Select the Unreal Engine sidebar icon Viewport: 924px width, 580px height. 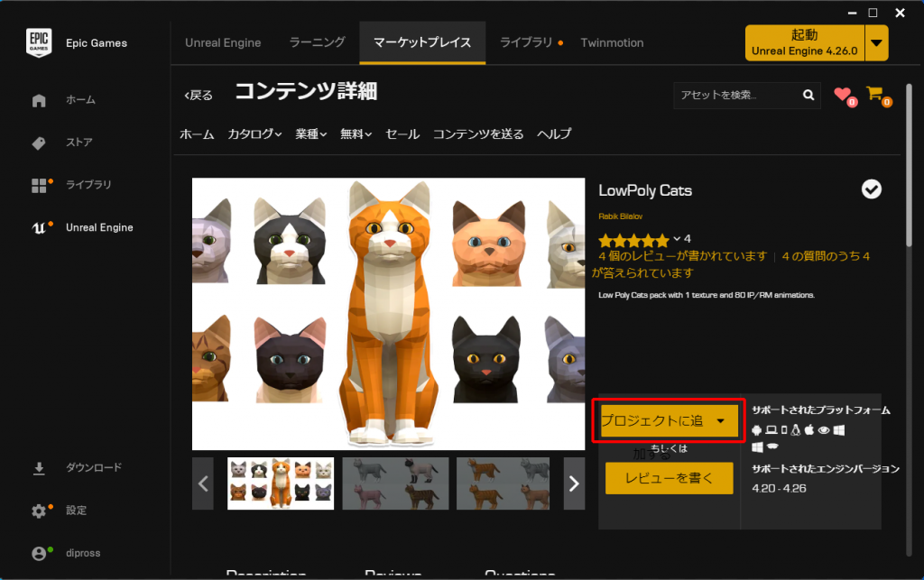(x=39, y=228)
